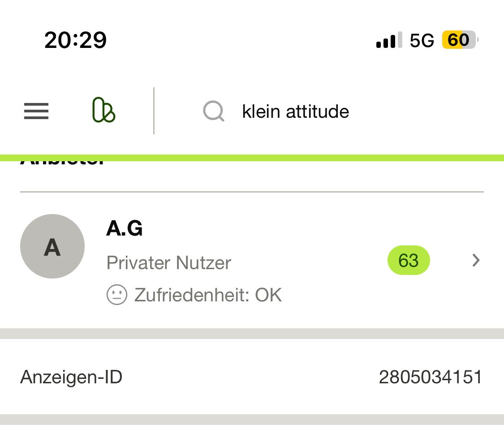Expand seller details via right chevron

(x=476, y=260)
